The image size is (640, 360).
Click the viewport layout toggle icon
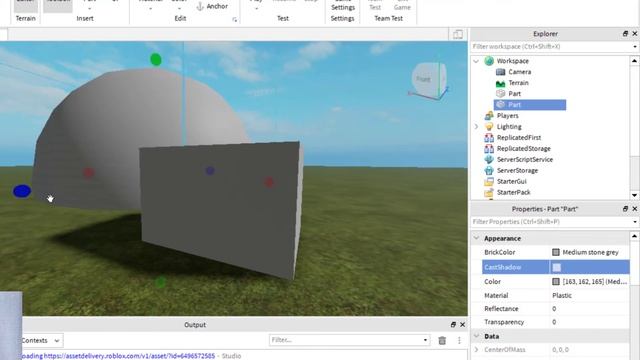point(458,34)
